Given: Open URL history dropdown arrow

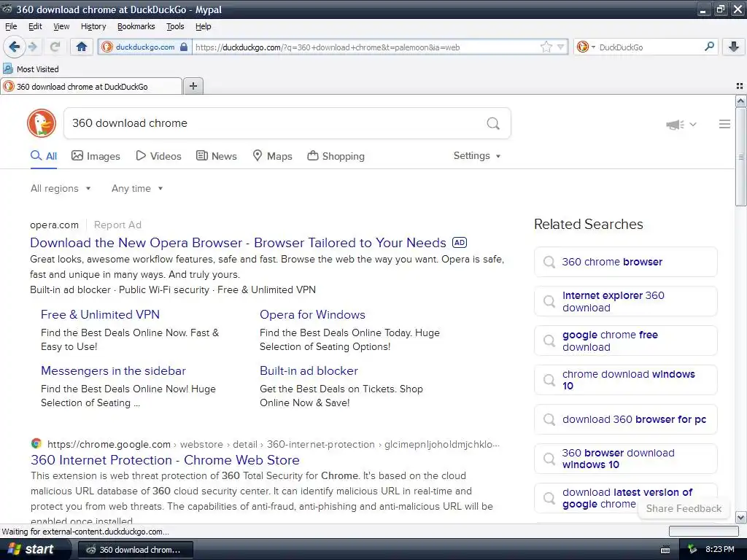Looking at the screenshot, I should 561,47.
